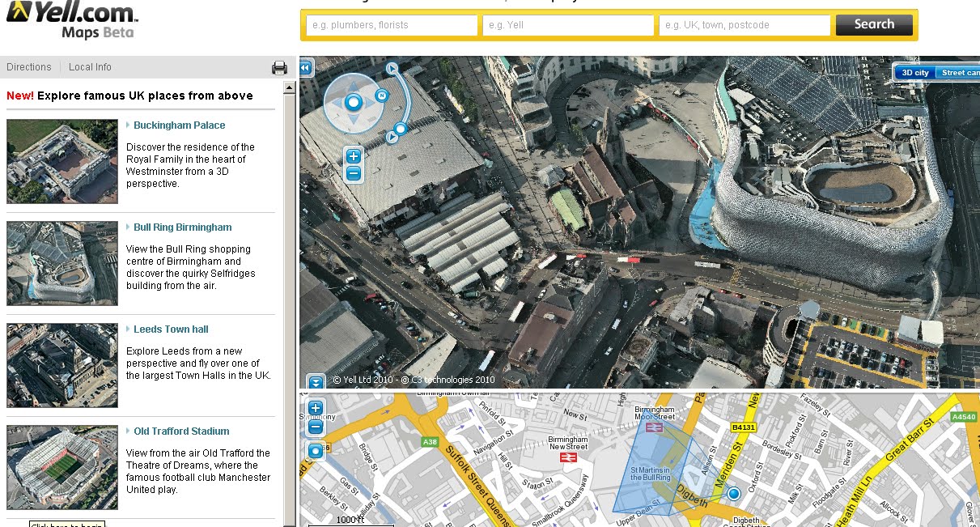
Task: Zoom in on the 3D aerial view
Action: (354, 156)
